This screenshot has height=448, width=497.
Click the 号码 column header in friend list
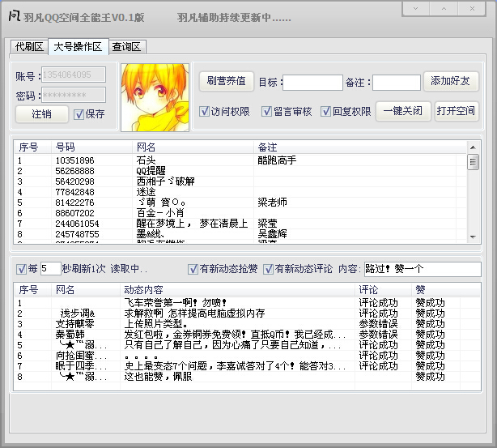point(91,147)
